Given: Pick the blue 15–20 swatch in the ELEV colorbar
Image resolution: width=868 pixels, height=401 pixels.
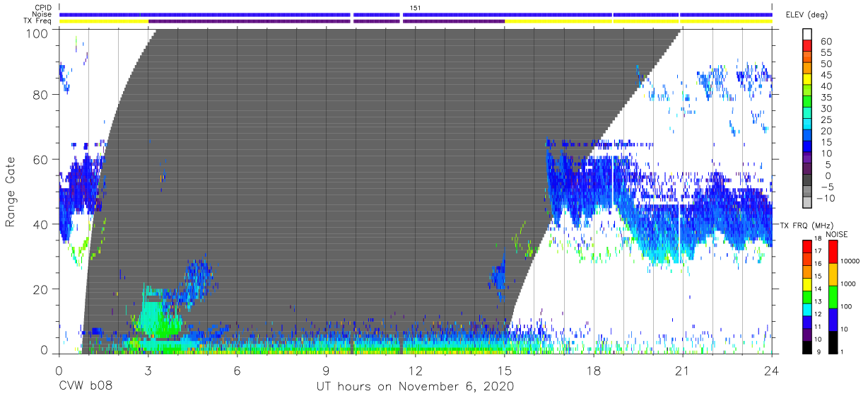Looking at the screenshot, I should tap(807, 136).
